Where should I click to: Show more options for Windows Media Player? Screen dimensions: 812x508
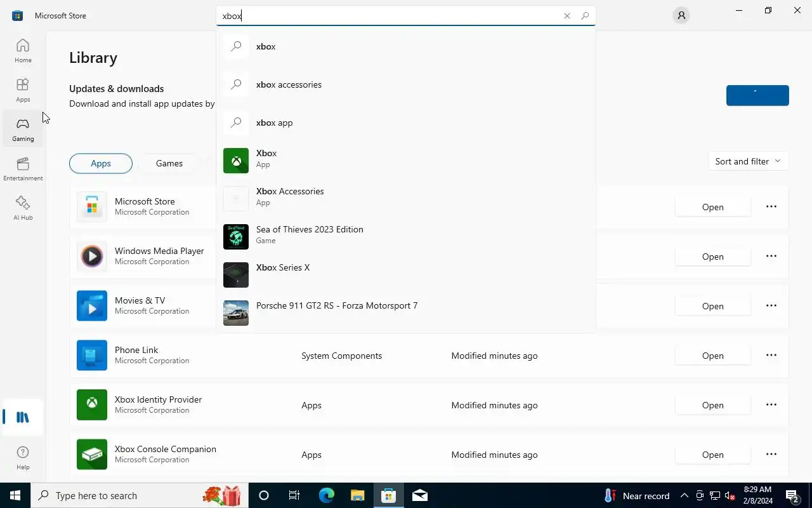coord(771,257)
